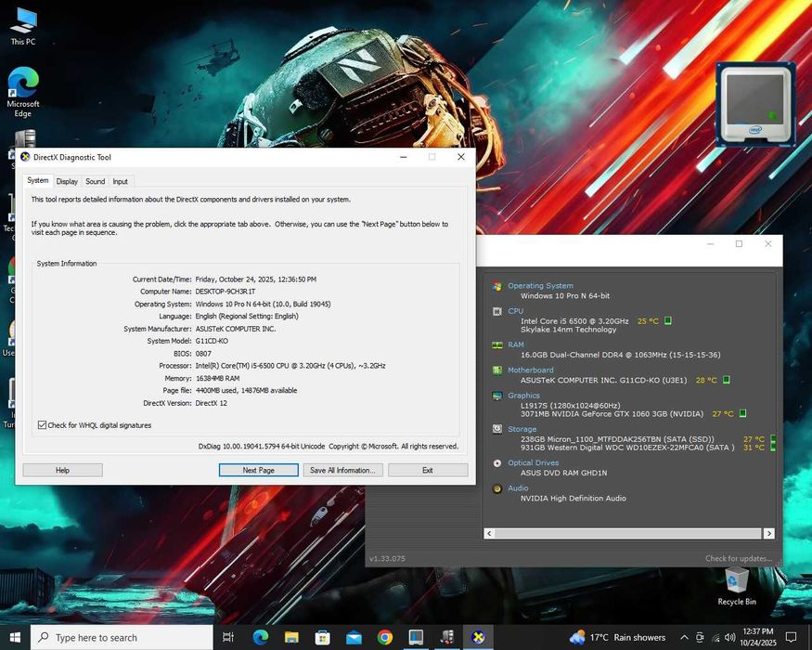Click the Speccy horizontal scrollbar thumb

(x=628, y=533)
